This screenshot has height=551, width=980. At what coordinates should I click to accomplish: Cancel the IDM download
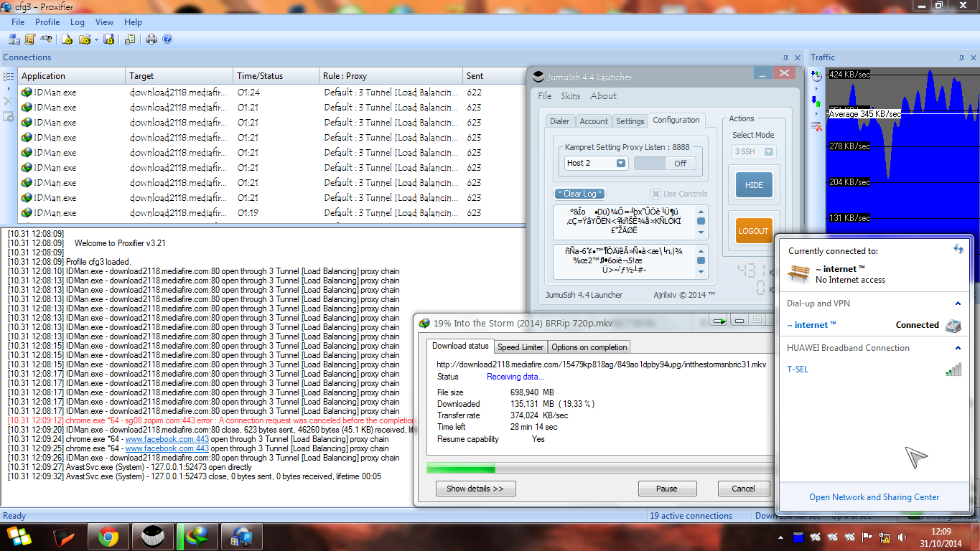pyautogui.click(x=743, y=489)
